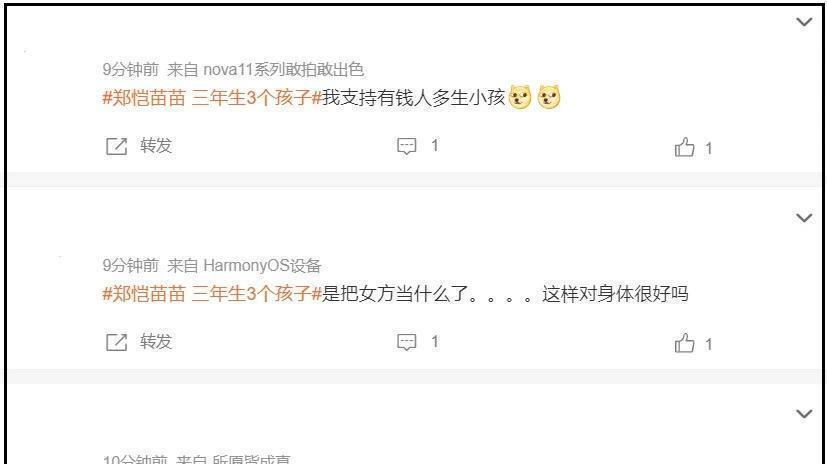Click the 9分钟前 timestamp on HarmonyOS post
Viewport: 827px width, 464px height.
[130, 265]
